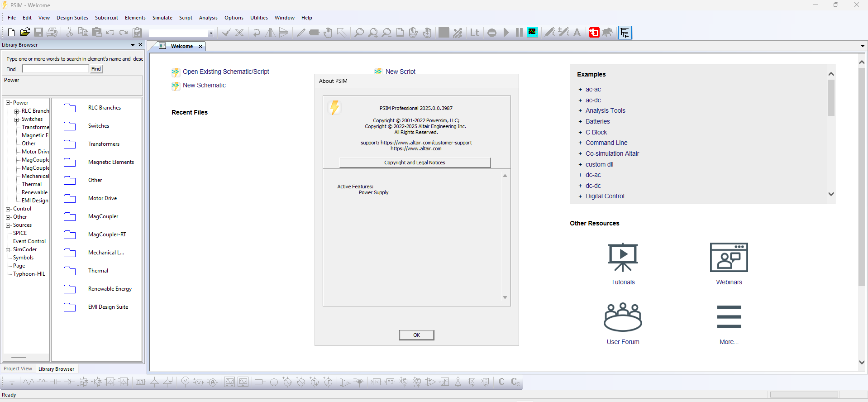The image size is (868, 402).
Task: Collapse the Power tree node
Action: [8, 103]
